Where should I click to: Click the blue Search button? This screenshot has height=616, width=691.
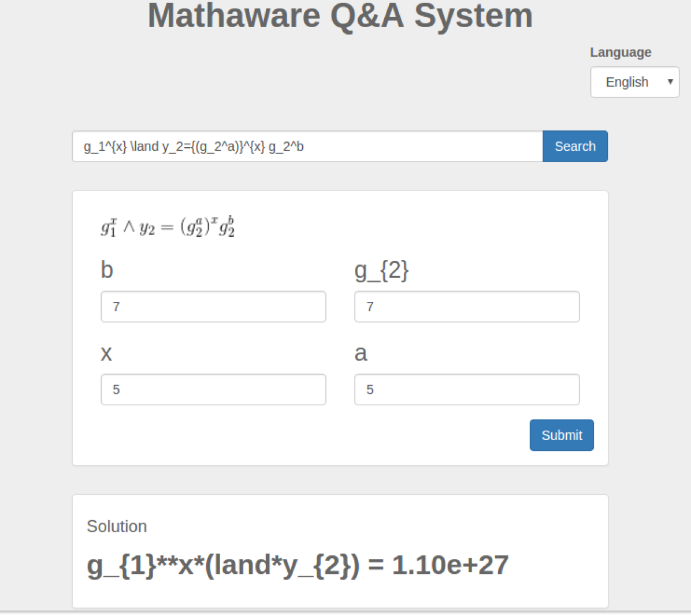[575, 147]
